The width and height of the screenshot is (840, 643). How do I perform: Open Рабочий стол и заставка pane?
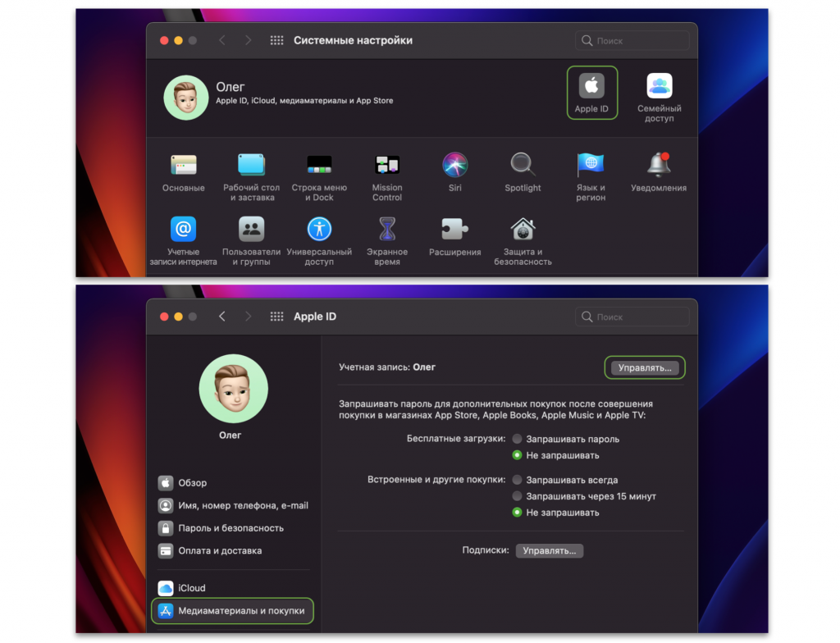point(251,177)
